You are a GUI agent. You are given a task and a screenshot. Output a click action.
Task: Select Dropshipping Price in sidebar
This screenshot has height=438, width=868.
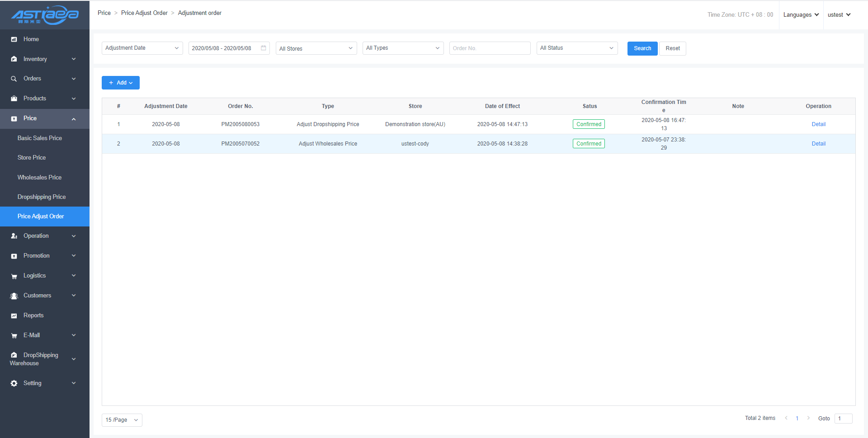pos(42,197)
